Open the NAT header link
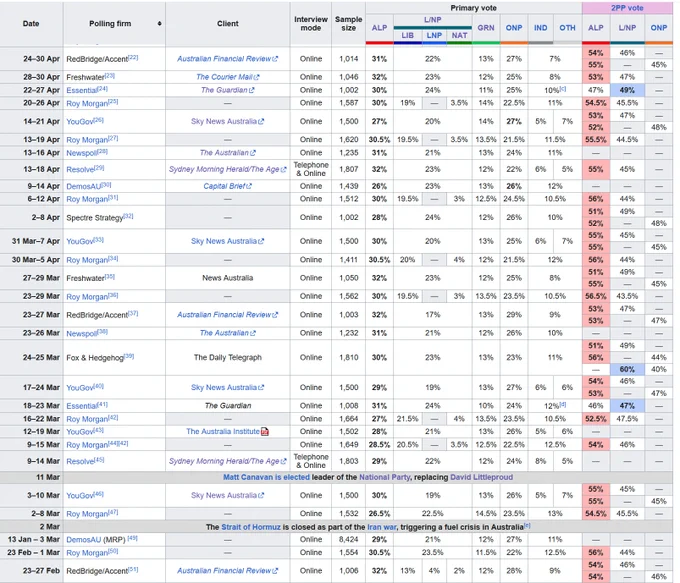Image resolution: width=680 pixels, height=583 pixels. click(x=459, y=36)
